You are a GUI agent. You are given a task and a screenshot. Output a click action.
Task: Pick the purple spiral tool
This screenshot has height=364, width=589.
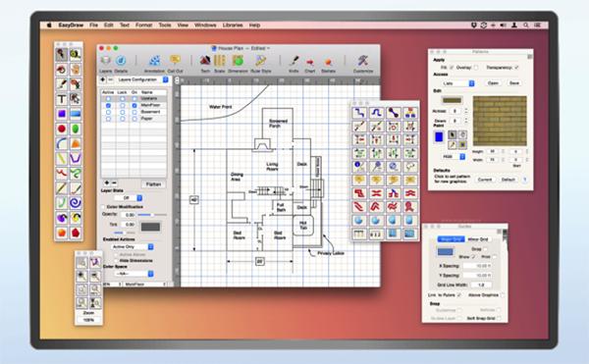tap(76, 203)
